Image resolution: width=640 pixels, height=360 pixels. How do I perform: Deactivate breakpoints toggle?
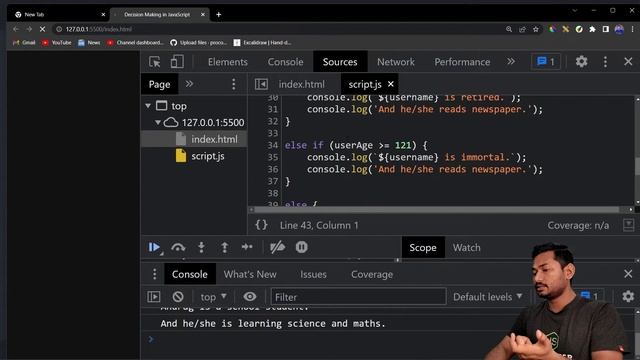click(277, 247)
